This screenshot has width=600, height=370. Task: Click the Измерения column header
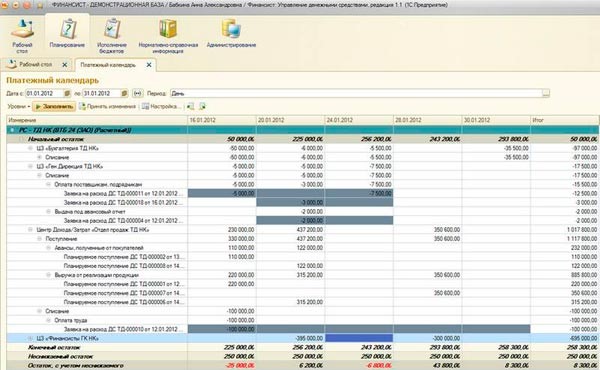point(97,120)
